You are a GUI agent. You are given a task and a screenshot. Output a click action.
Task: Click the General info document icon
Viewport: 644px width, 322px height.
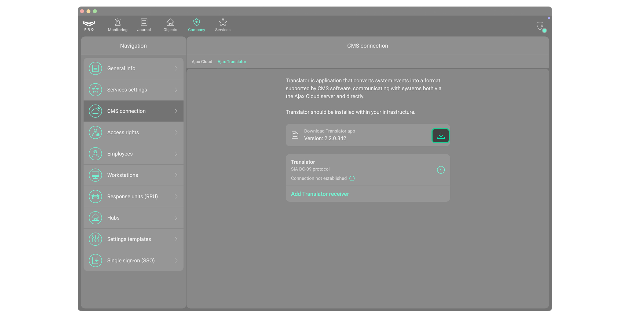pyautogui.click(x=95, y=68)
